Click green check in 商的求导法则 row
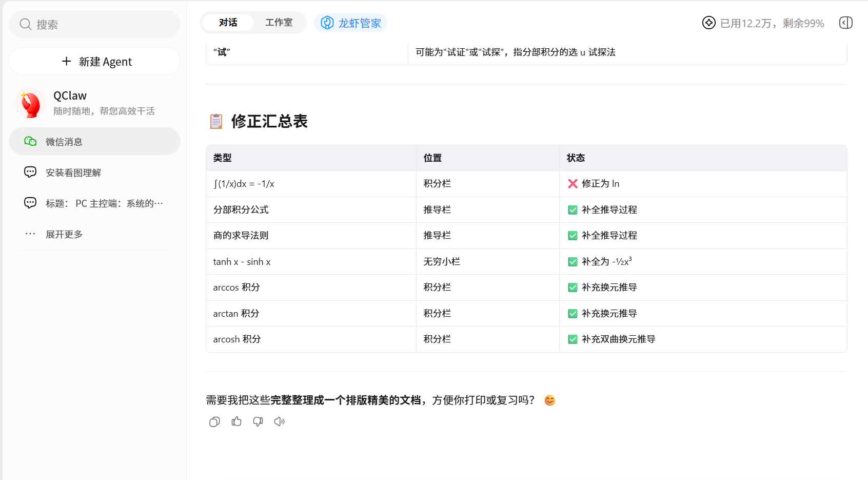Screen dimensions: 868x480 click(x=573, y=236)
